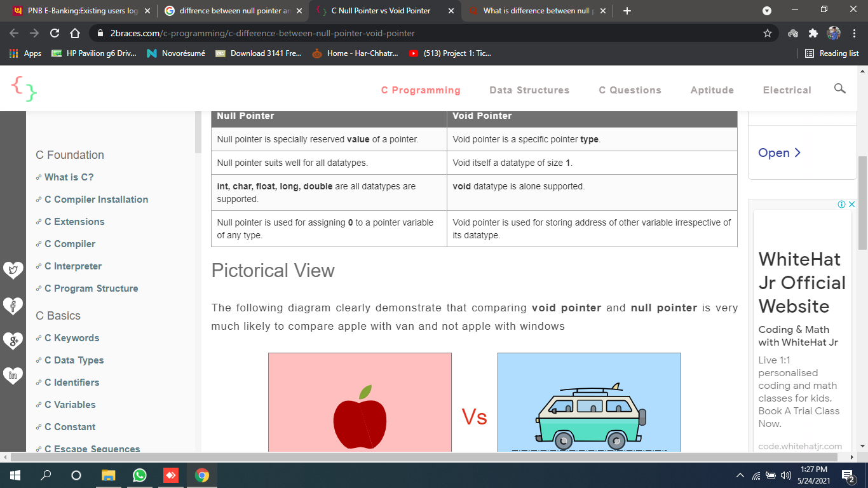Share page via Facebook heart icon
The height and width of the screenshot is (488, 868).
(x=13, y=306)
